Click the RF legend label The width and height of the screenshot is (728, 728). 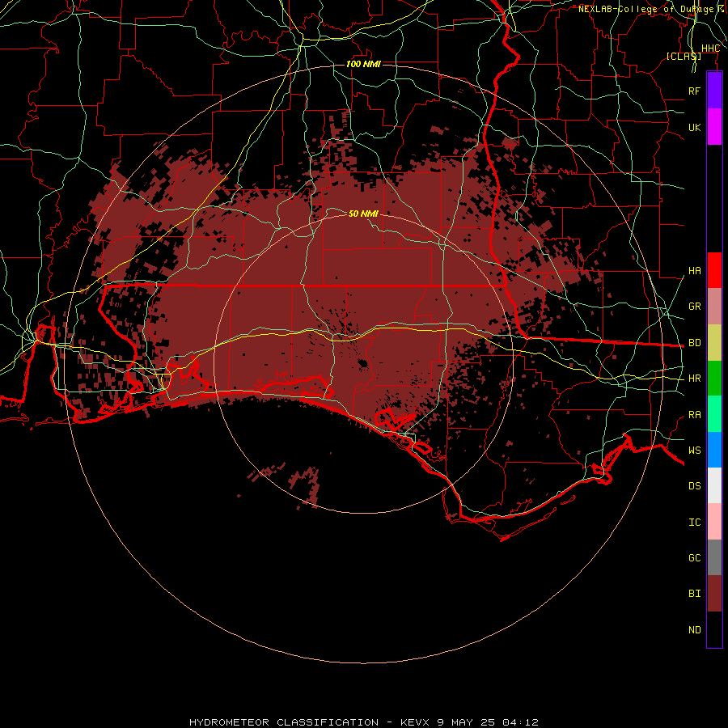(x=694, y=91)
